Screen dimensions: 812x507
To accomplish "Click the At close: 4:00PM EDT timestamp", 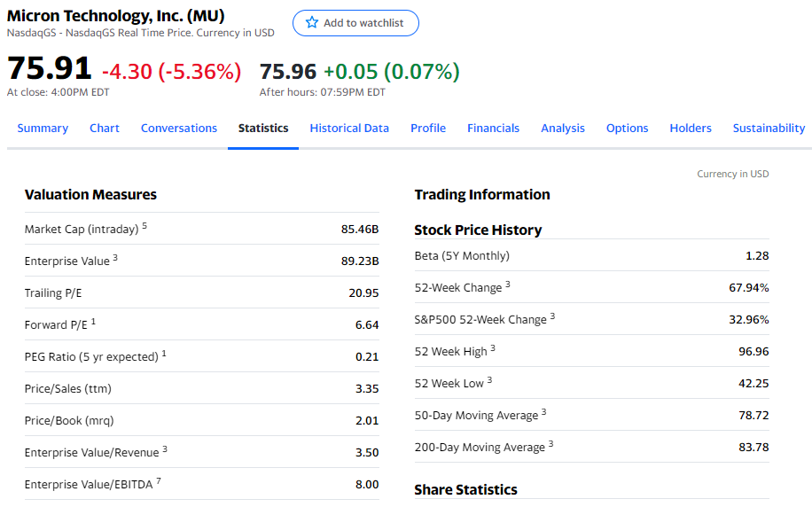I will pyautogui.click(x=58, y=92).
